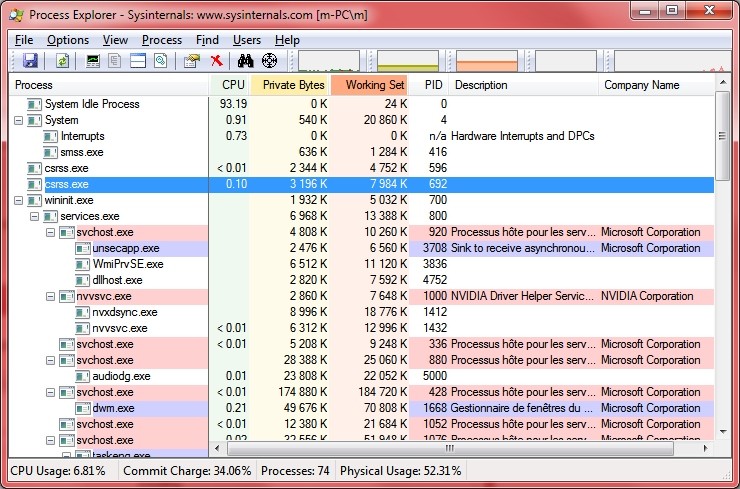Click the System Idle Process icon

pyautogui.click(x=34, y=104)
